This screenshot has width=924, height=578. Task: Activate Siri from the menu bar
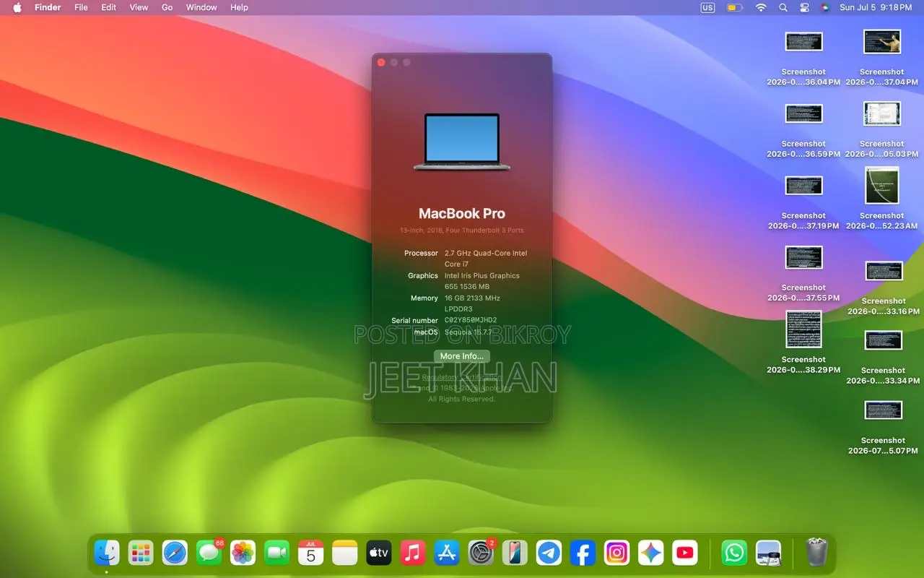pyautogui.click(x=825, y=7)
